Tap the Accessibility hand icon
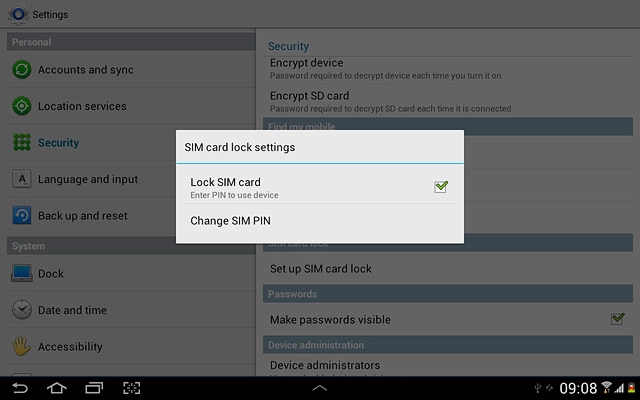 pyautogui.click(x=22, y=346)
